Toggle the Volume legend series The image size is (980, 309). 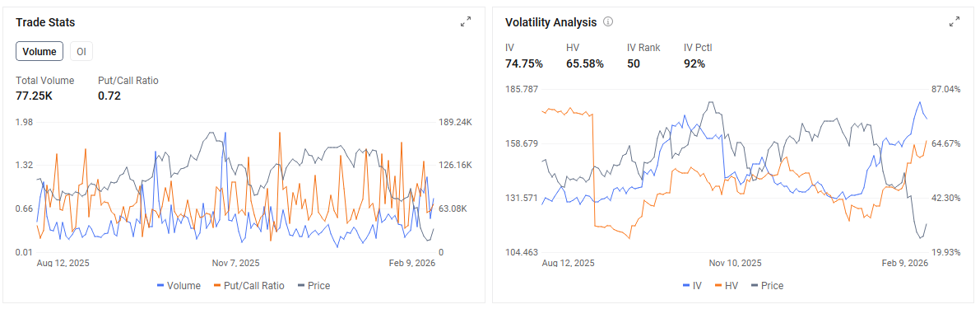[x=179, y=286]
